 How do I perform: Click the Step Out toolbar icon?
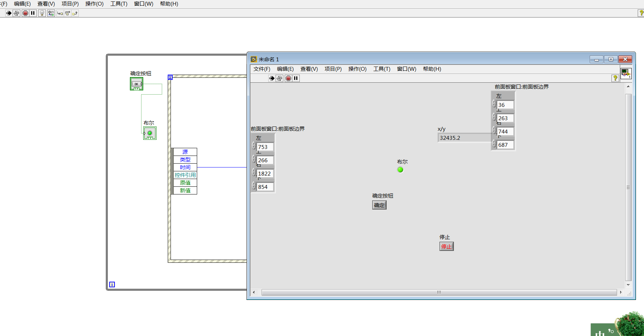pyautogui.click(x=75, y=13)
